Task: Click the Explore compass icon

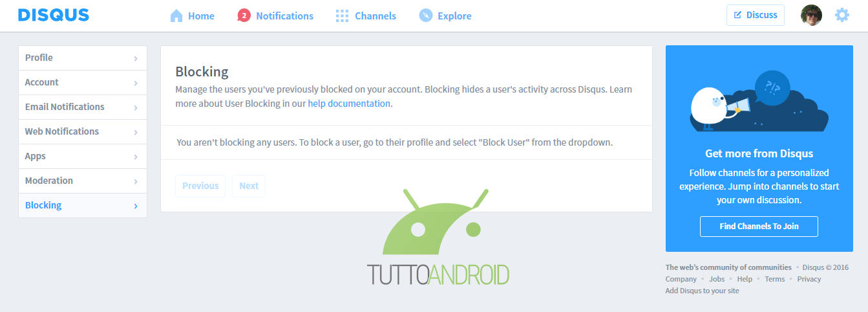Action: [425, 16]
